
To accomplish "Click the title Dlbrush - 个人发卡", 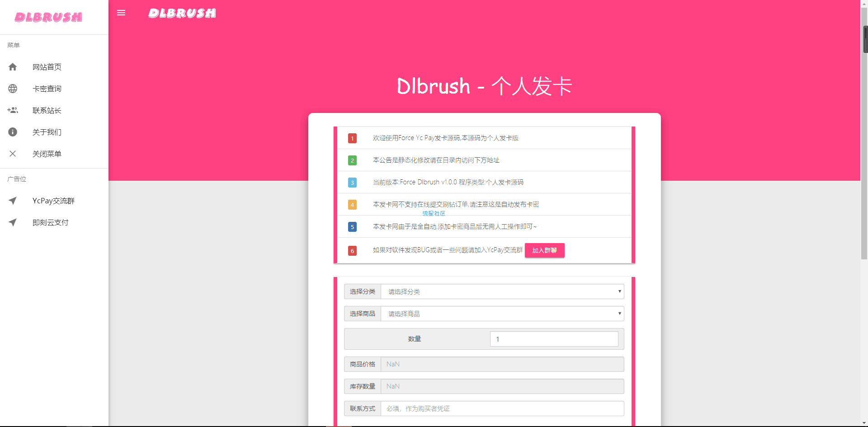I will 484,86.
